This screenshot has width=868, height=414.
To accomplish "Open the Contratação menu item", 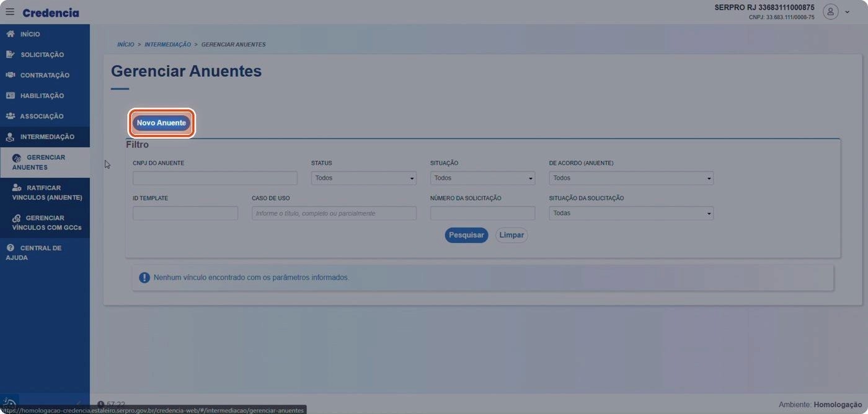I will pos(45,75).
